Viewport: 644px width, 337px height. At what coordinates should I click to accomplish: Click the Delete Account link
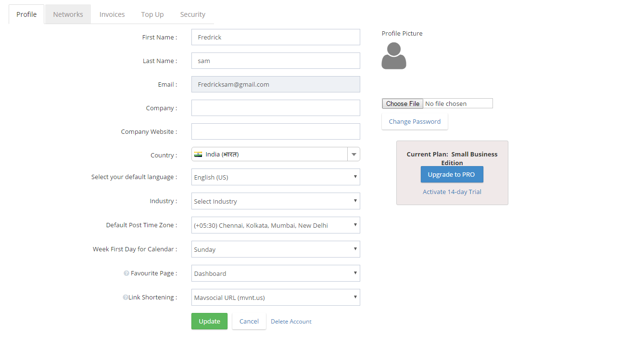click(x=291, y=322)
